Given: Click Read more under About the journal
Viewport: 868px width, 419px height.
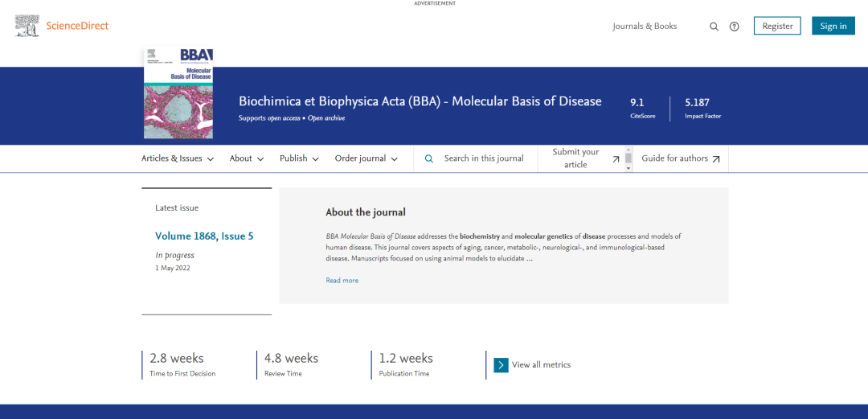Looking at the screenshot, I should tap(342, 281).
